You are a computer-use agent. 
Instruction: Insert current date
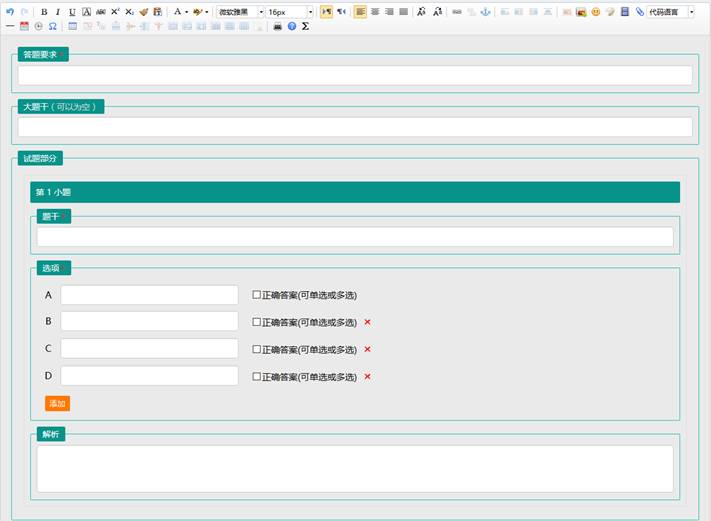tap(24, 26)
